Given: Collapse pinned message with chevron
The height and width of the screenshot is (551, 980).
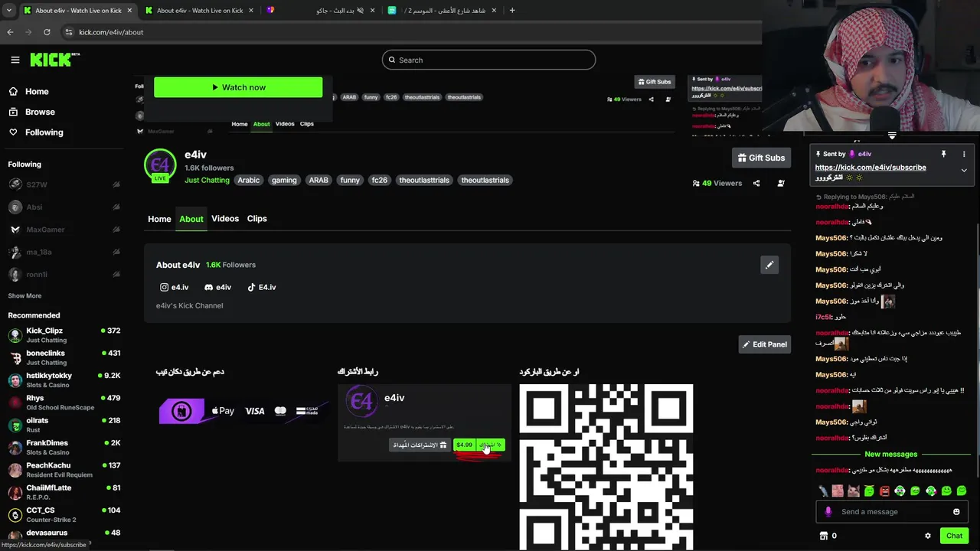Looking at the screenshot, I should [964, 170].
